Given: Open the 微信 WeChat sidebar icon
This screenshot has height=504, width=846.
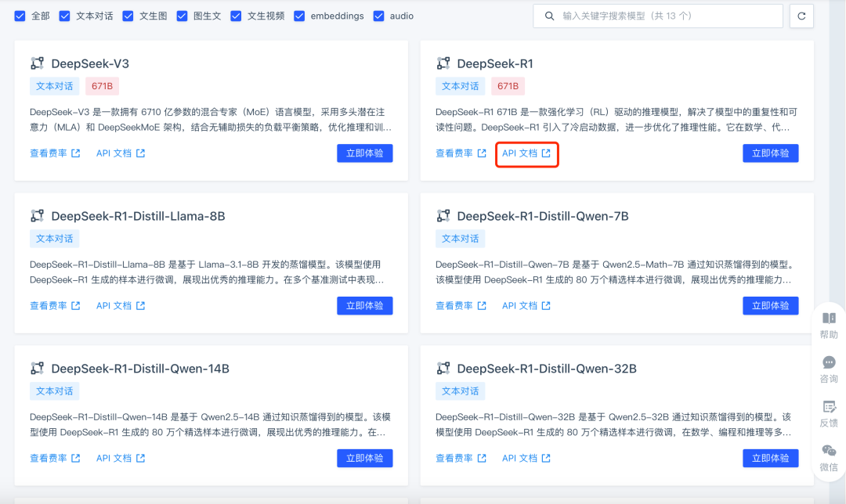Looking at the screenshot, I should coord(829,458).
